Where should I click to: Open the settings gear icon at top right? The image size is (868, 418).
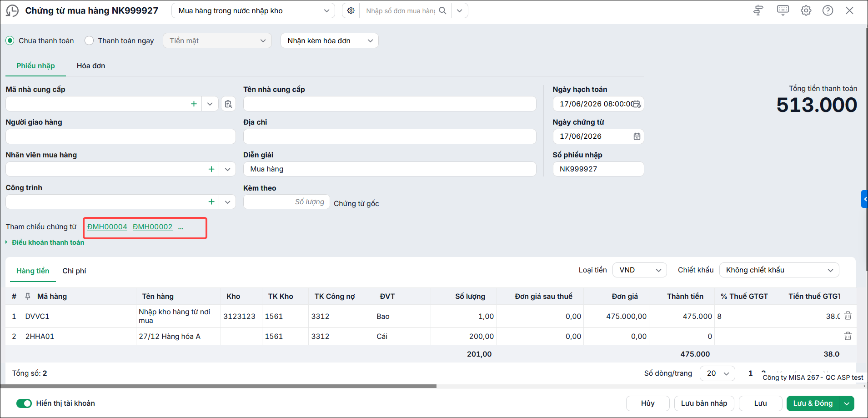[806, 10]
